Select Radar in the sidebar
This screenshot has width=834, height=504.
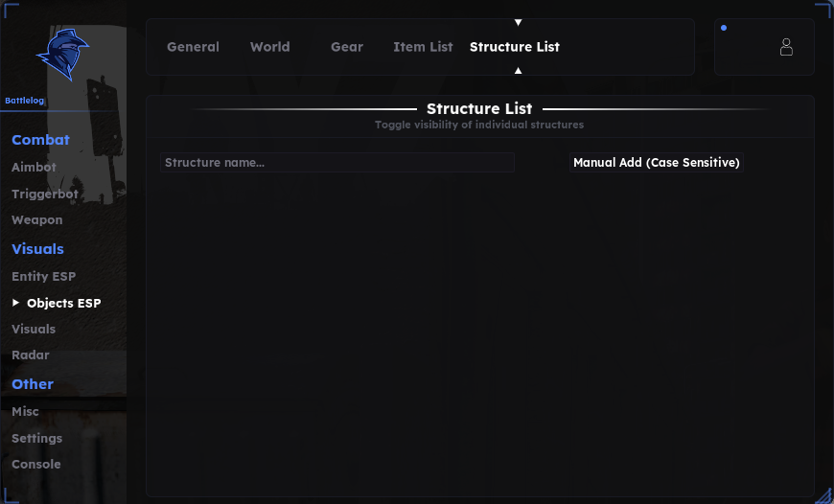[x=31, y=355]
